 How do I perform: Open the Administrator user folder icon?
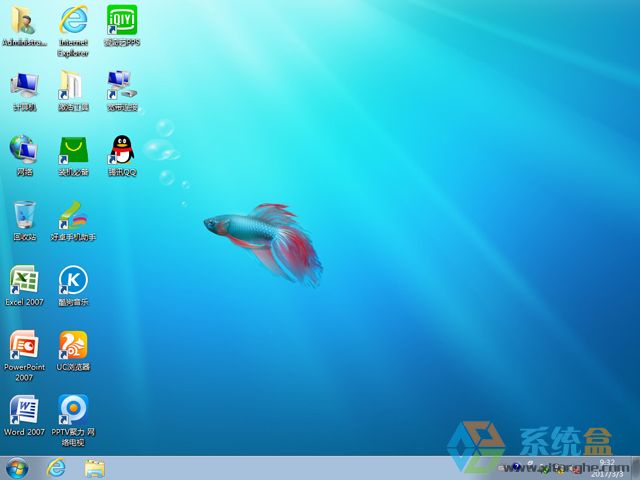coord(24,25)
